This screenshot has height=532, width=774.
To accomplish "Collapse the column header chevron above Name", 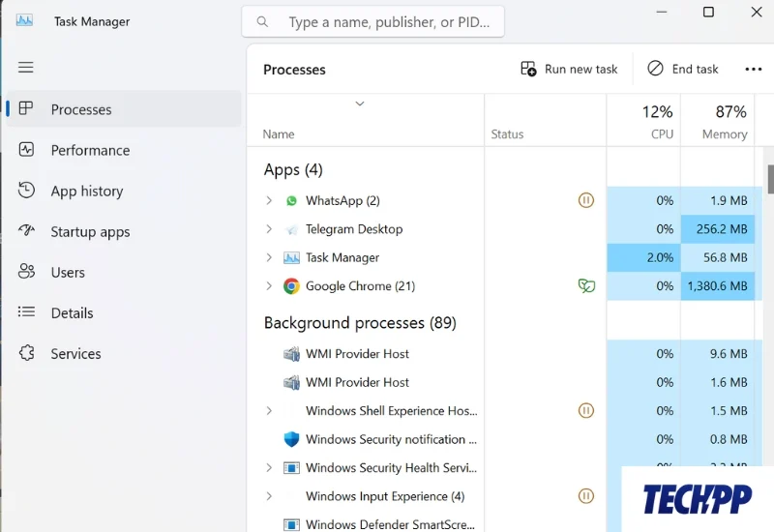I will point(360,103).
